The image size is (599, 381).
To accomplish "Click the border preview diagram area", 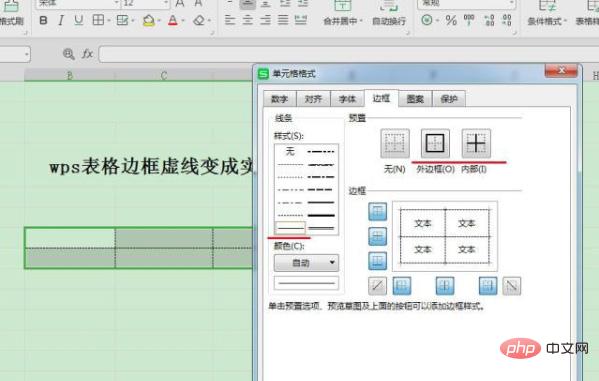I will [445, 236].
